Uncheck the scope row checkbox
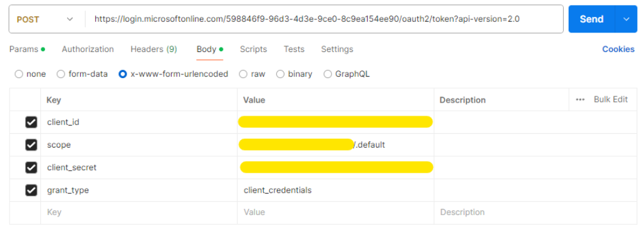Screen dimensions: 644x232 pyautogui.click(x=31, y=144)
